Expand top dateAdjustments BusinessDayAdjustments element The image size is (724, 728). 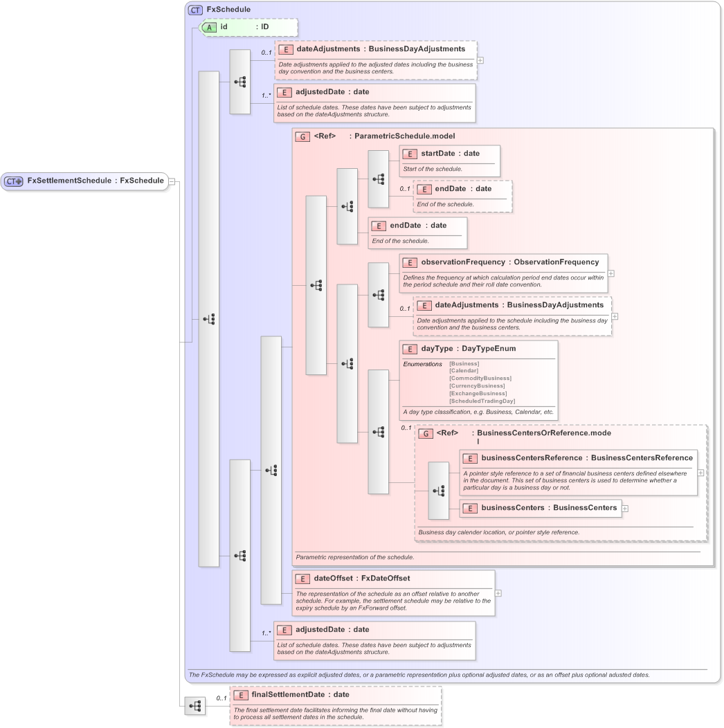click(480, 60)
